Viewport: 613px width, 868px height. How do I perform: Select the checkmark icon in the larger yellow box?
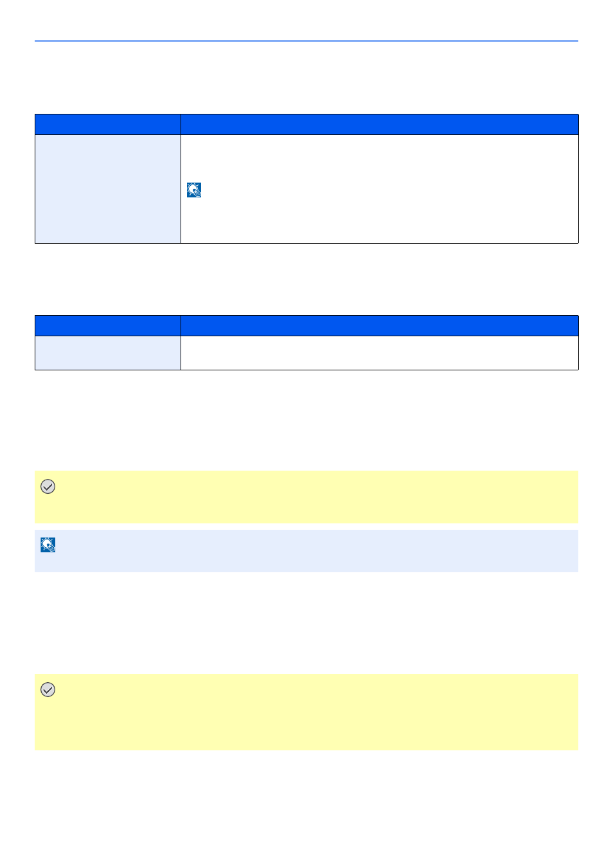48,690
